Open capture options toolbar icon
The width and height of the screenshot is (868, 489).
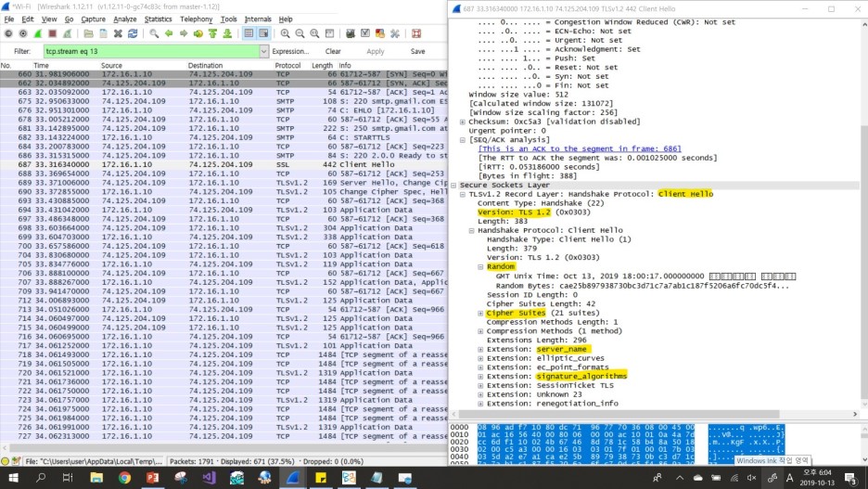tap(22, 33)
